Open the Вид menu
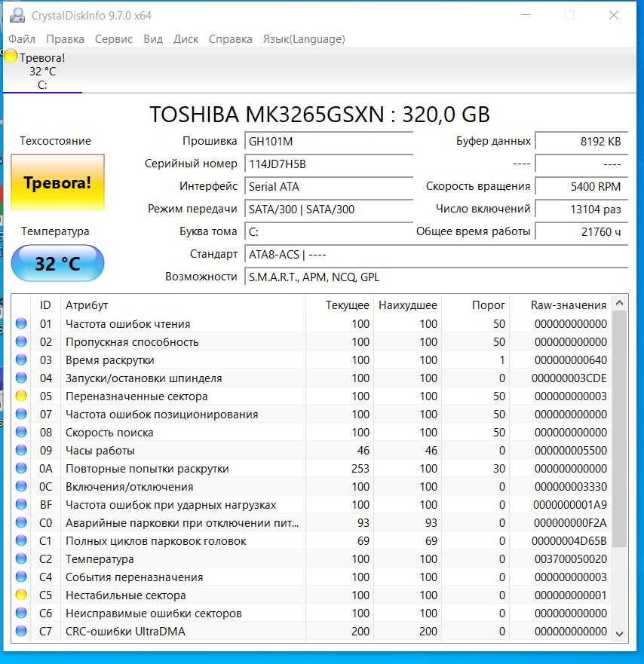Screen dimensions: 644x664 tap(153, 39)
